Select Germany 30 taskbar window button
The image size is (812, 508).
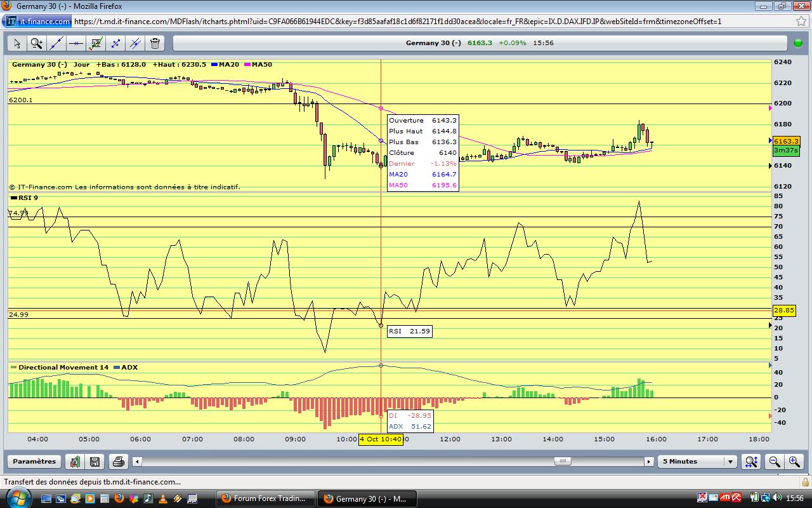tap(366, 498)
